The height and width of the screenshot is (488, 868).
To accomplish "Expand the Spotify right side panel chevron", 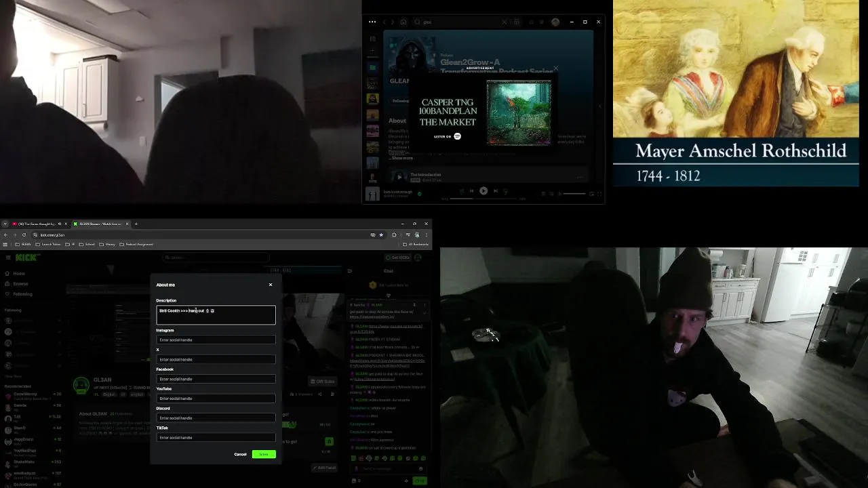I will 599,106.
